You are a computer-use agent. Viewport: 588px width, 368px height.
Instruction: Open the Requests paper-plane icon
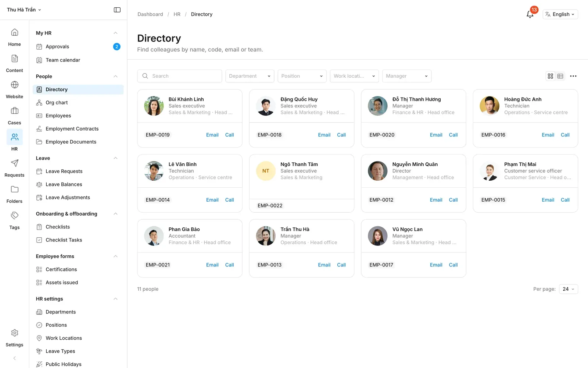pos(14,163)
